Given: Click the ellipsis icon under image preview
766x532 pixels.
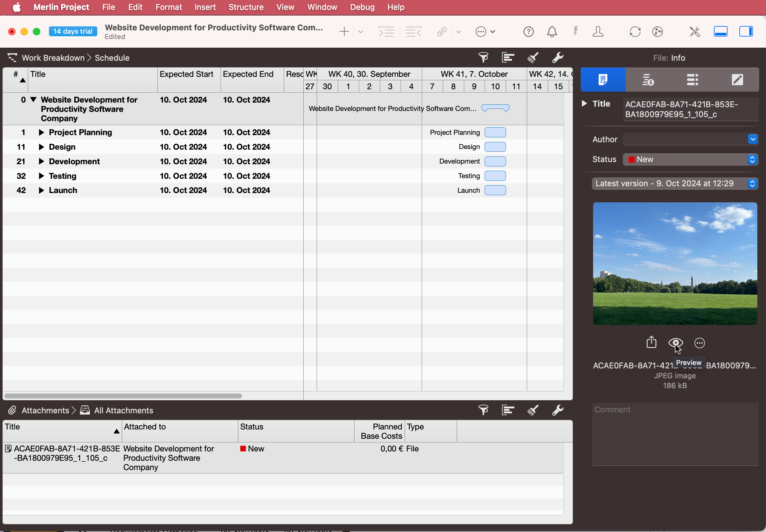Looking at the screenshot, I should click(x=699, y=343).
